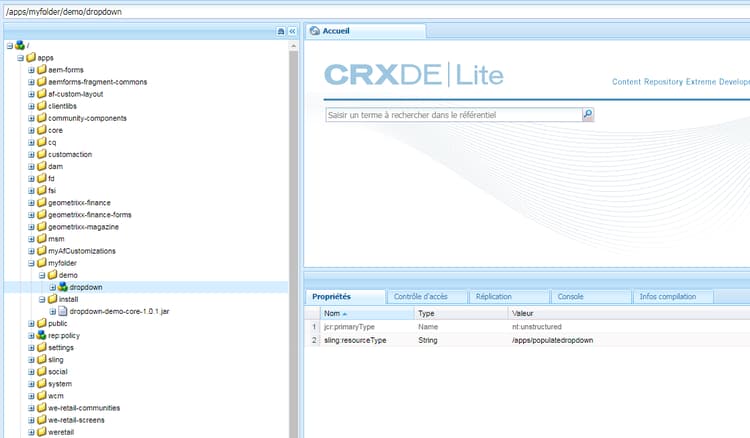This screenshot has height=438, width=750.
Task: Click the tree scrollbar up arrow
Action: pos(293,46)
